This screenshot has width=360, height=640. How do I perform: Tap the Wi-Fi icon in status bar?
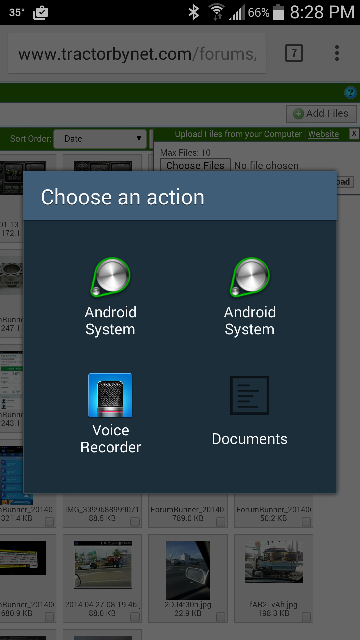click(x=216, y=12)
